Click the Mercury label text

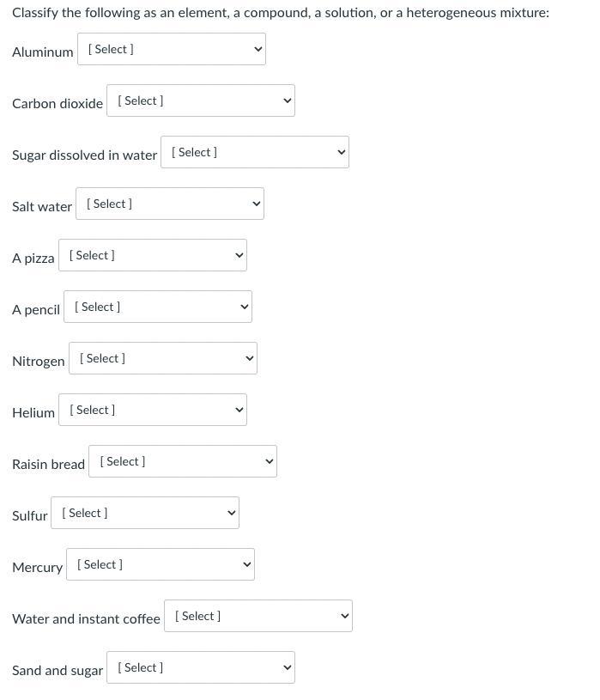click(37, 567)
